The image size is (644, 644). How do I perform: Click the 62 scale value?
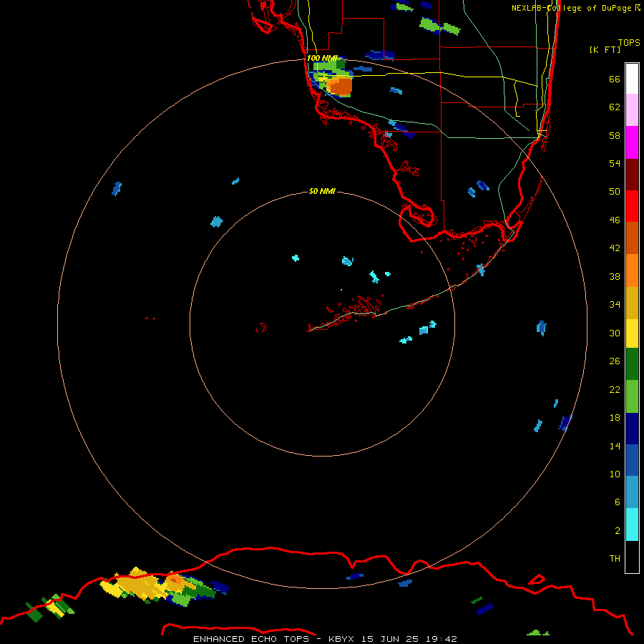pyautogui.click(x=615, y=107)
